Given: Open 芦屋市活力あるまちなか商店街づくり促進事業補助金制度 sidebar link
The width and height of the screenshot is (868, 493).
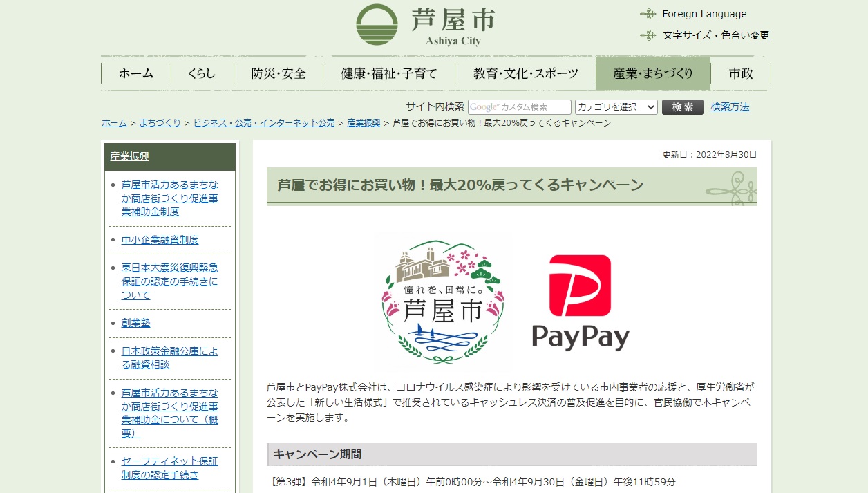Looking at the screenshot, I should click(x=170, y=198).
